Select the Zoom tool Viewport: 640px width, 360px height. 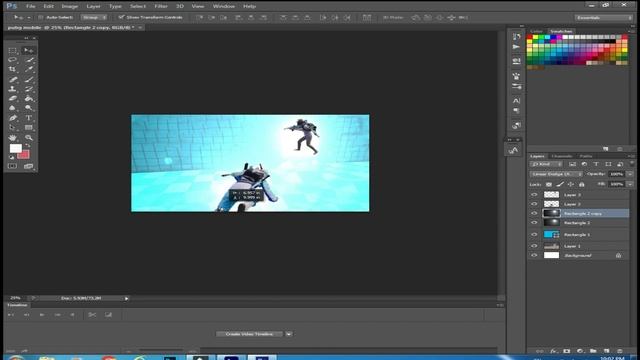pyautogui.click(x=29, y=138)
